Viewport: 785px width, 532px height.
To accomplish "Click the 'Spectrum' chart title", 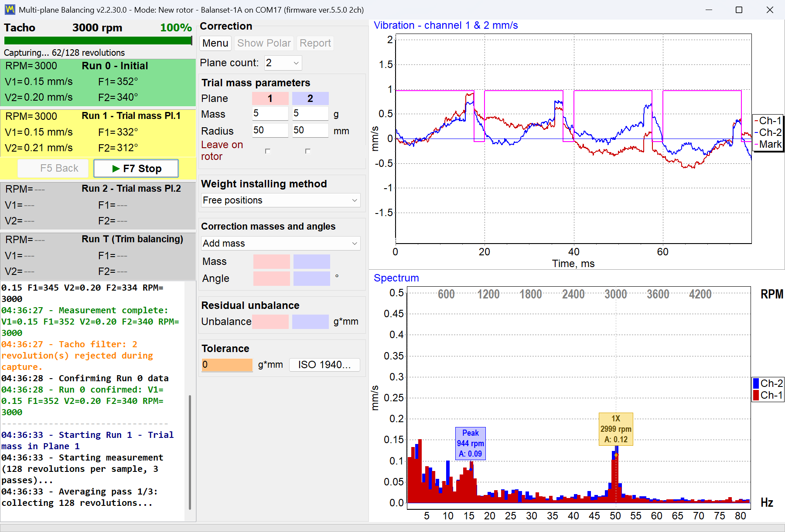I will 396,278.
